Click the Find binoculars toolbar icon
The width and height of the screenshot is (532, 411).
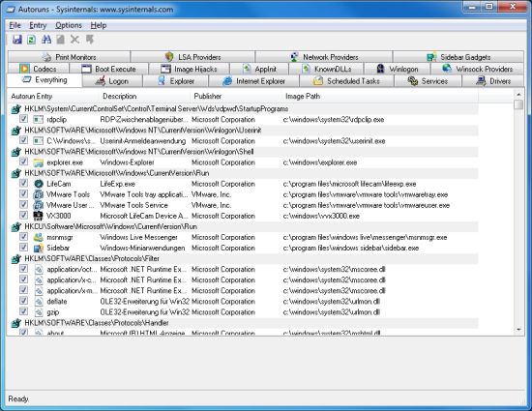46,40
